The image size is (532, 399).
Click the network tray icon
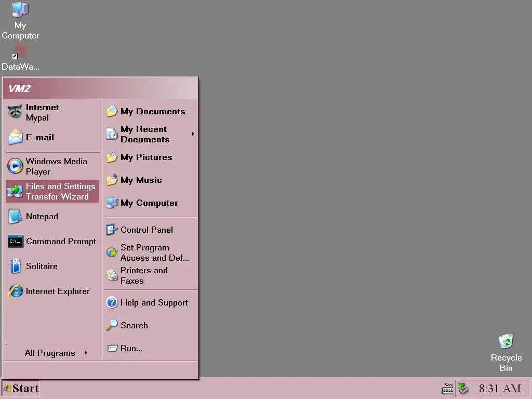point(463,388)
